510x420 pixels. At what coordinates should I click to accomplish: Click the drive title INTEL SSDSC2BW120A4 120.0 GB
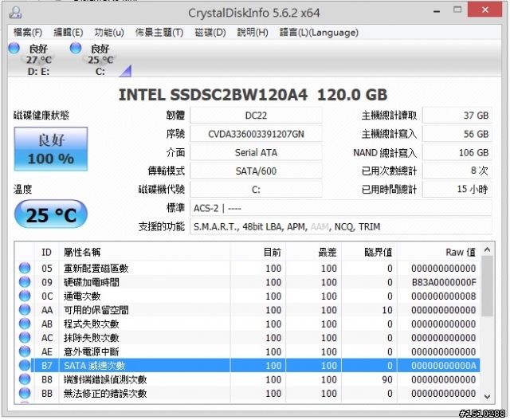click(253, 95)
